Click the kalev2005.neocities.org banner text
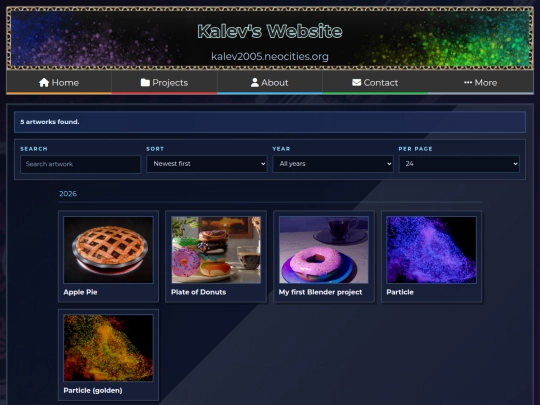 pos(270,56)
